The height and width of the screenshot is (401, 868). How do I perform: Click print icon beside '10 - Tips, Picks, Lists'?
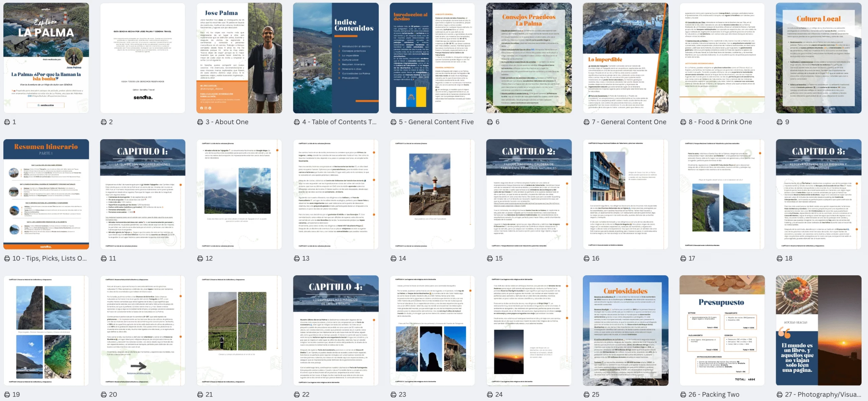tap(7, 258)
